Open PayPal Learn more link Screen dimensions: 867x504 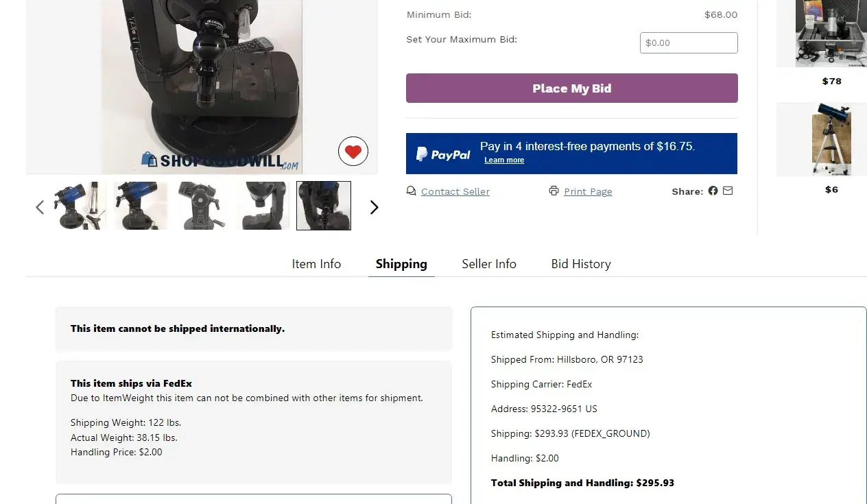pos(504,160)
